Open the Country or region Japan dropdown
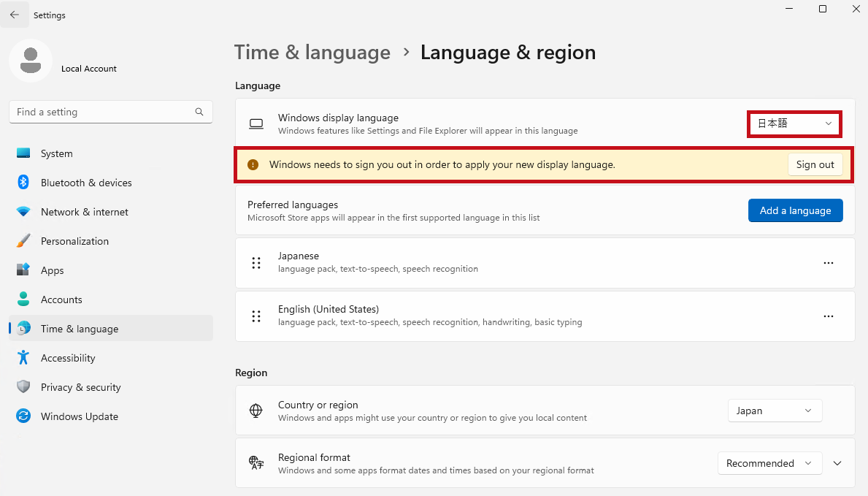This screenshot has width=868, height=496. (x=775, y=411)
